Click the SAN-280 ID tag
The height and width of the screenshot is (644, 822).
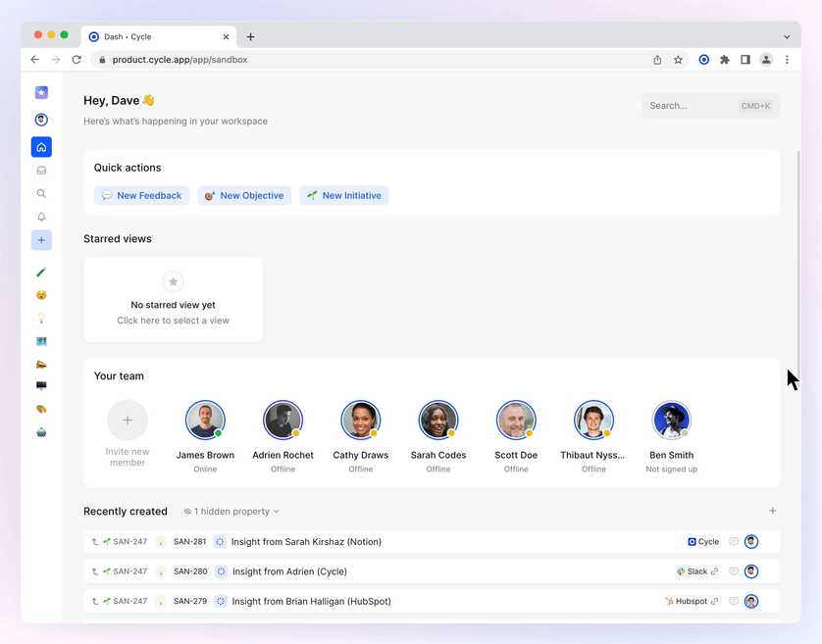(190, 571)
